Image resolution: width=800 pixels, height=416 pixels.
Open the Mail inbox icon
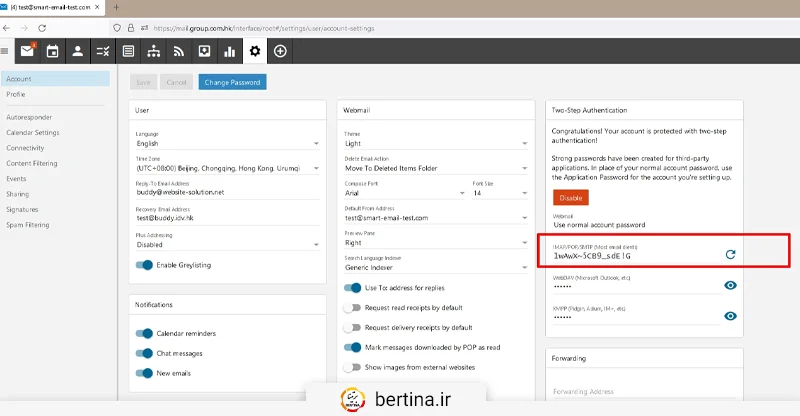[x=27, y=51]
